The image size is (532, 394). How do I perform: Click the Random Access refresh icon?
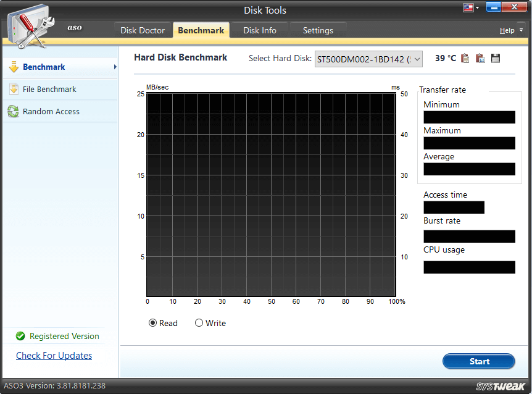pyautogui.click(x=14, y=112)
